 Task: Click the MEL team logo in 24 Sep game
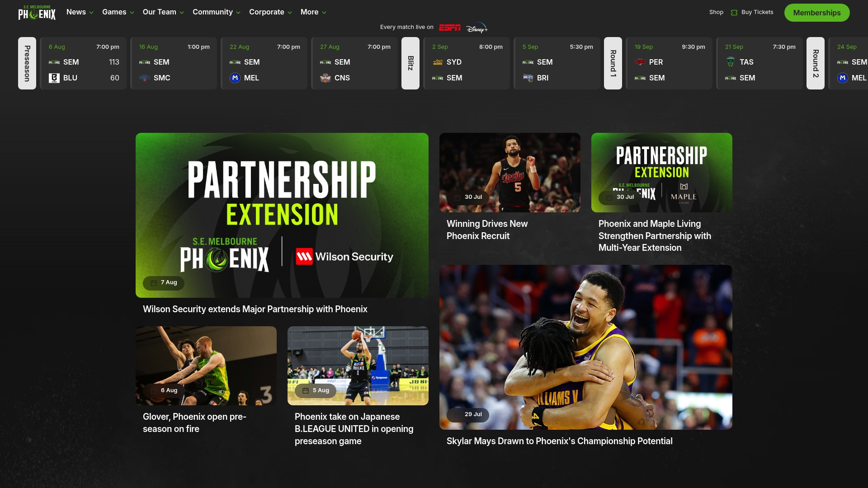coord(843,78)
